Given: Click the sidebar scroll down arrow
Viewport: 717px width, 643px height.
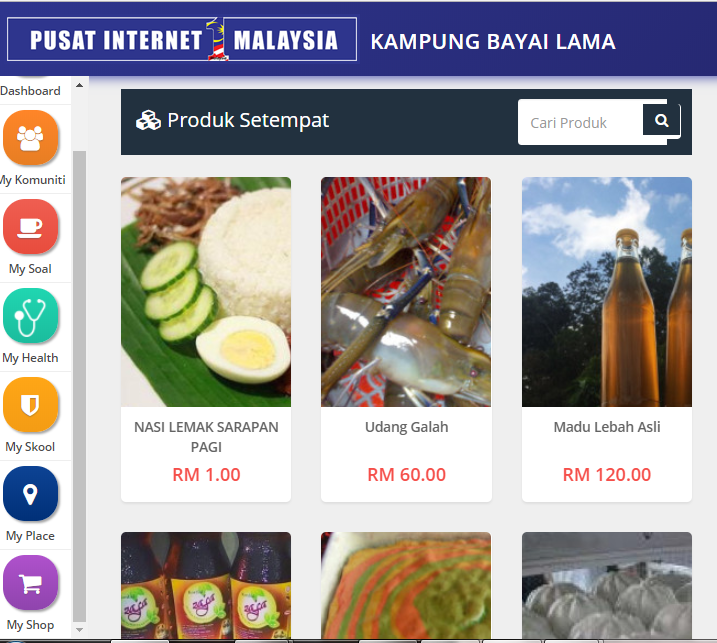Looking at the screenshot, I should coord(79,630).
